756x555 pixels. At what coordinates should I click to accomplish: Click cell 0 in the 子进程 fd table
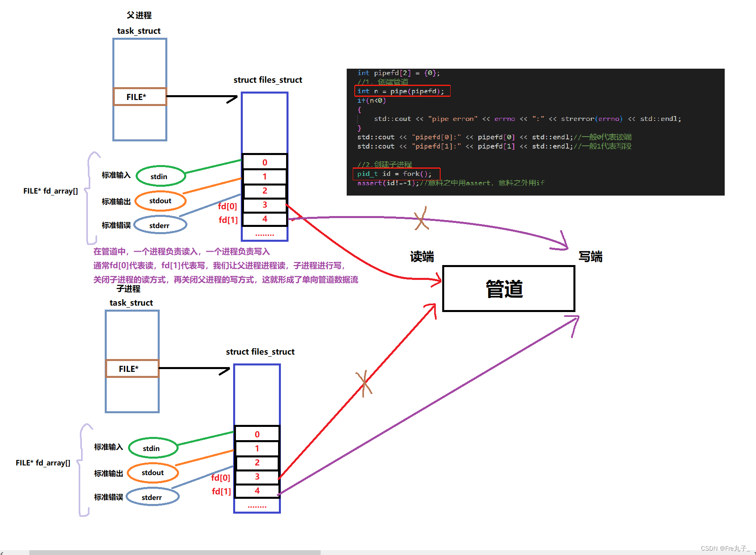pos(257,434)
